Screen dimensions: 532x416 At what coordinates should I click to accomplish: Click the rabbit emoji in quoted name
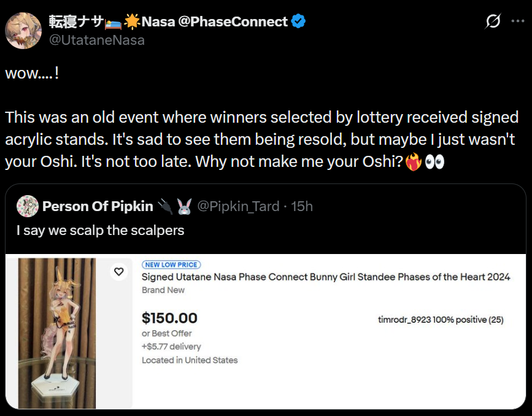(184, 207)
